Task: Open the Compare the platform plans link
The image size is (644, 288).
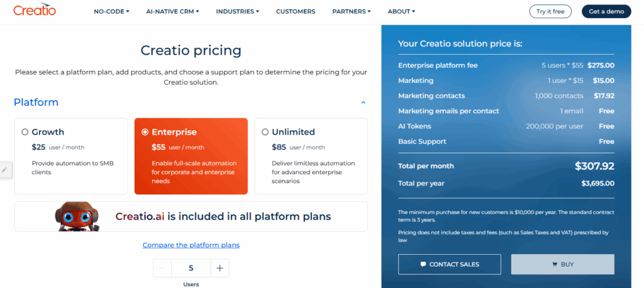Action: click(191, 245)
